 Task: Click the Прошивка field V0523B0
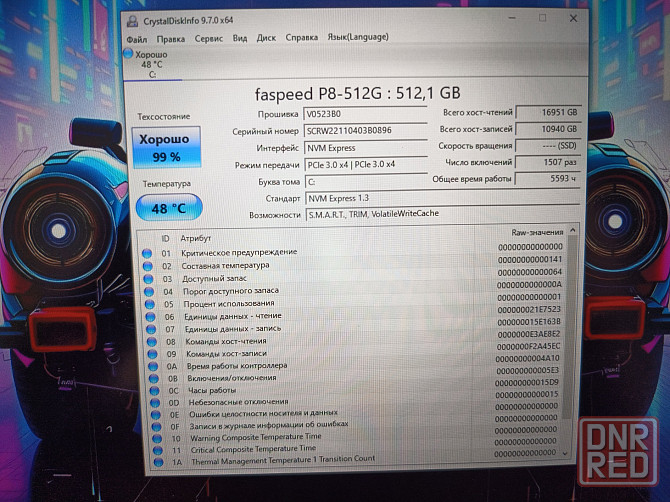click(365, 114)
